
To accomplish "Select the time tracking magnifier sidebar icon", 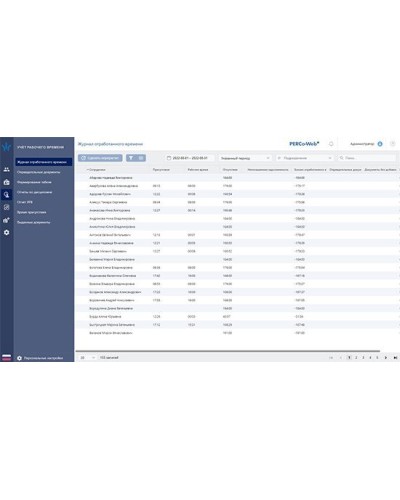I will coord(6,195).
